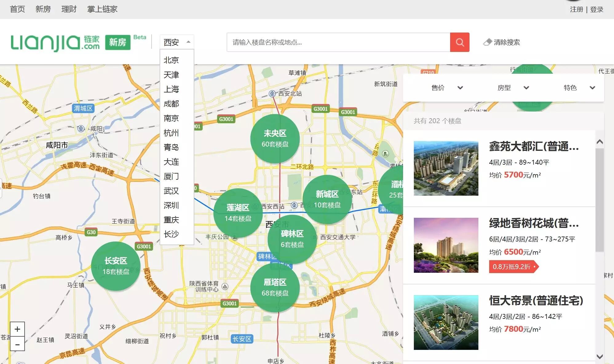
Task: Click the 长安区 18套楼盘 map bubble
Action: (116, 266)
